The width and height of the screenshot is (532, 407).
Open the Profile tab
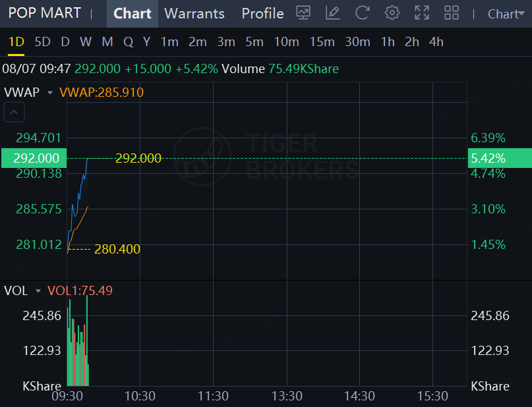pyautogui.click(x=262, y=14)
